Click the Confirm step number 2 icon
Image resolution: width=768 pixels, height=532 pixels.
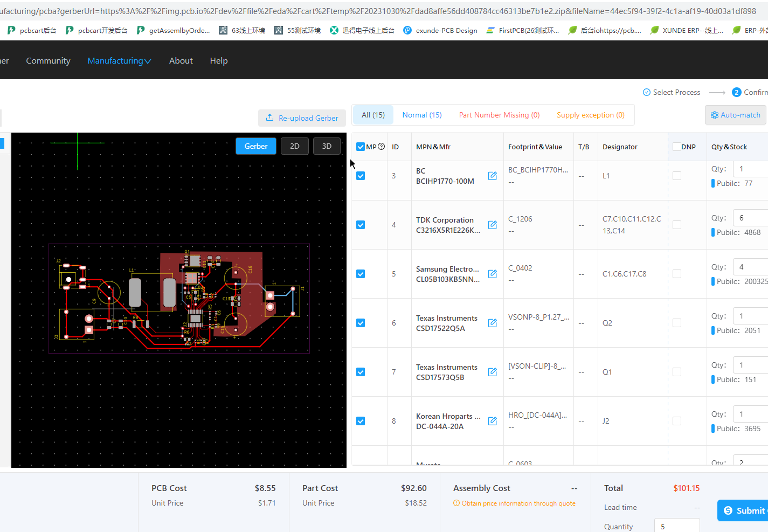pyautogui.click(x=737, y=92)
